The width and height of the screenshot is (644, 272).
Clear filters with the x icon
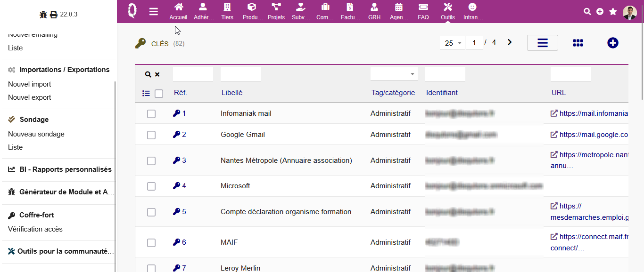157,74
